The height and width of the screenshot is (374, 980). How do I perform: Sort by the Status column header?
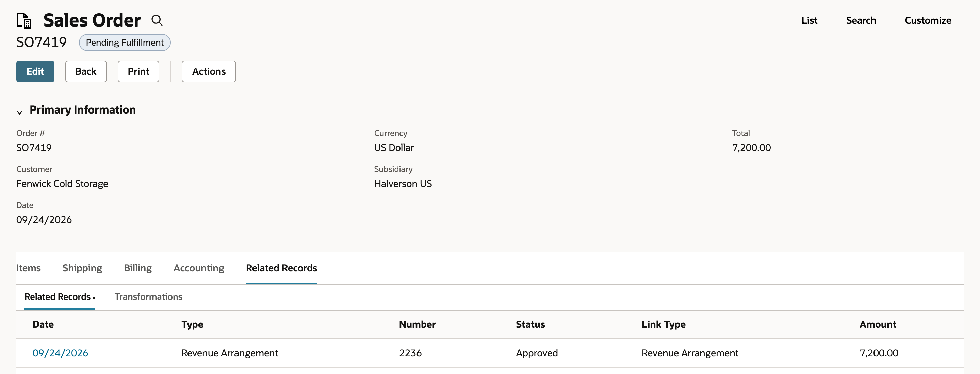[530, 325]
